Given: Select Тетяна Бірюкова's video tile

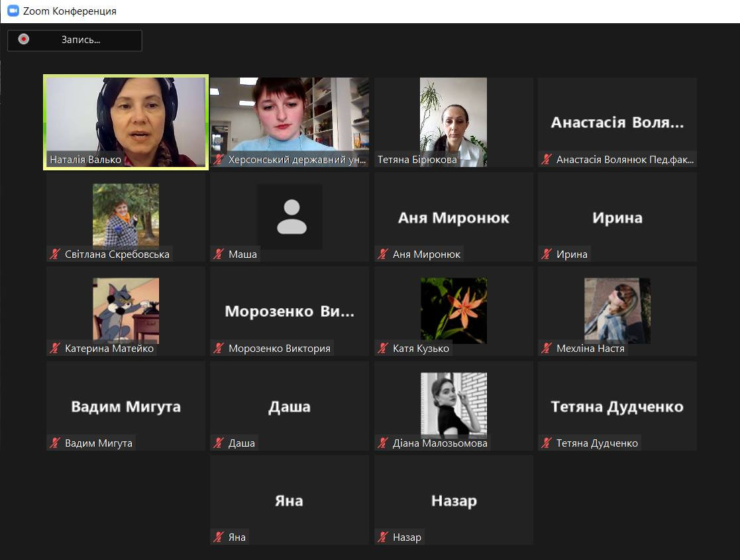Looking at the screenshot, I should click(x=454, y=123).
